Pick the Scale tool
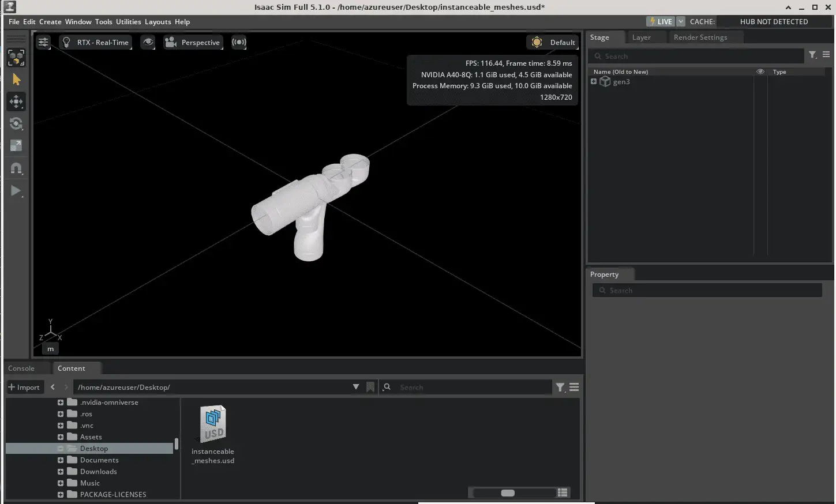 [x=16, y=146]
